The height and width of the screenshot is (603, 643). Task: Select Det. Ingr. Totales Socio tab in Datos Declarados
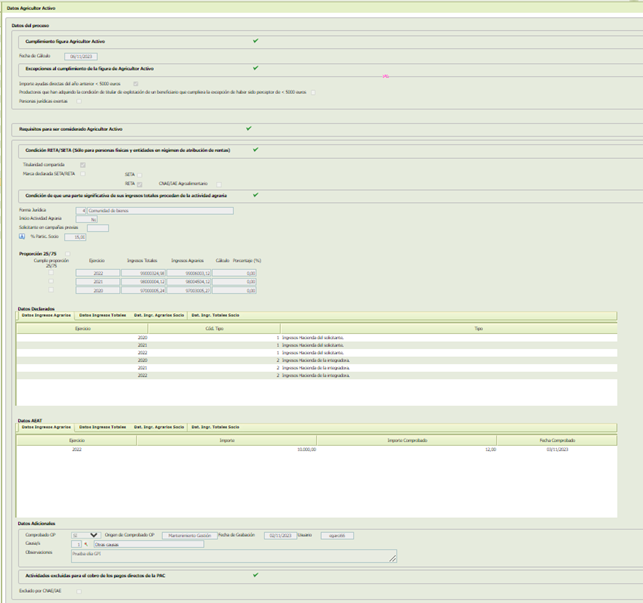(215, 315)
